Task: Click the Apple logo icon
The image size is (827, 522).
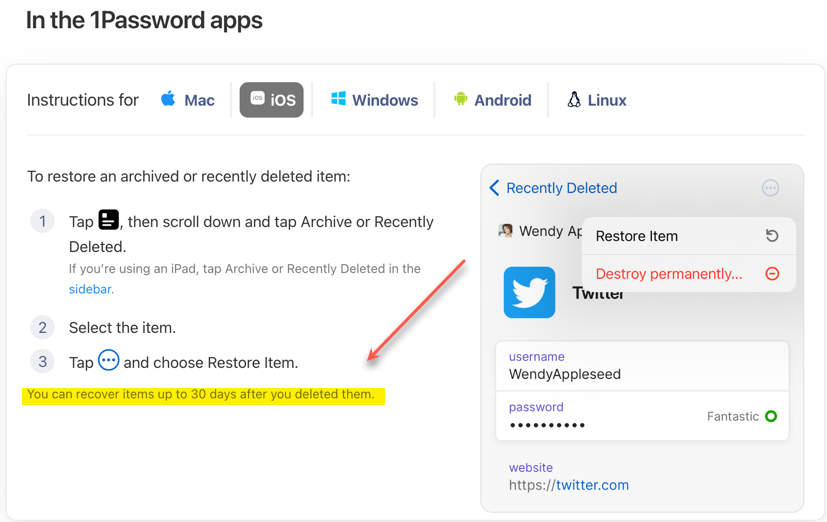Action: pyautogui.click(x=168, y=99)
